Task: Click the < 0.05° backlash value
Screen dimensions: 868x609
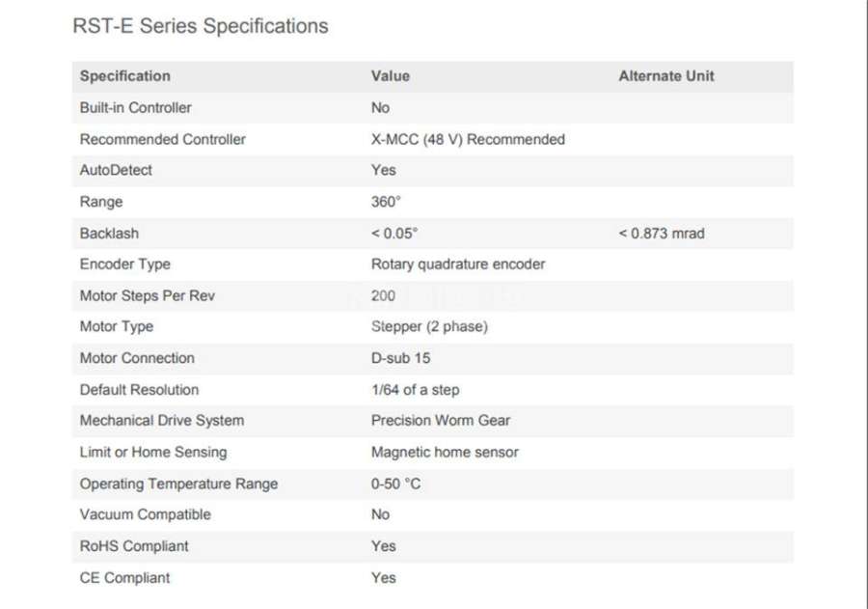Action: point(394,234)
